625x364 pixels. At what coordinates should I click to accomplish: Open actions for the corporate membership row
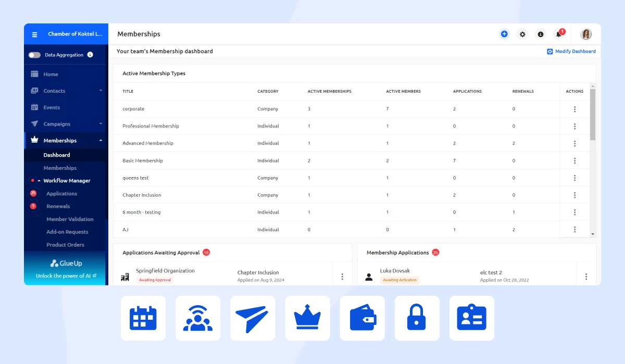pos(574,109)
